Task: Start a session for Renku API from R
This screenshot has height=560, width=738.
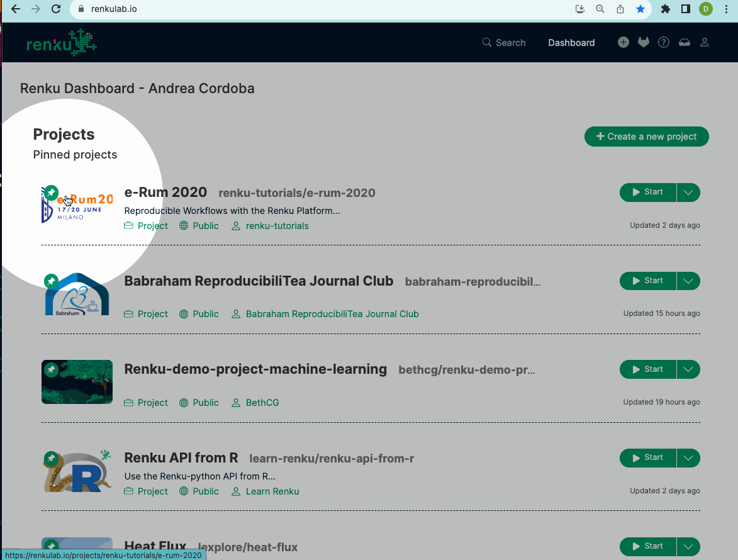Action: coord(648,458)
